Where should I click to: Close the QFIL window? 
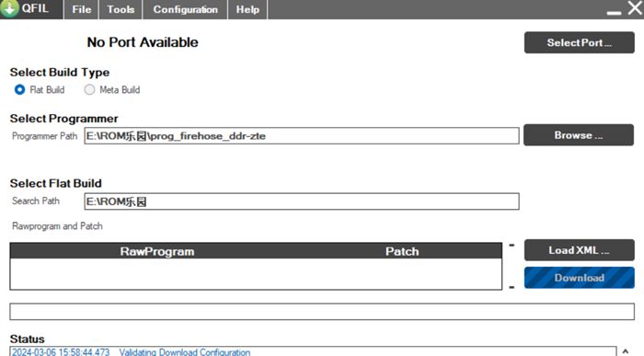[635, 7]
